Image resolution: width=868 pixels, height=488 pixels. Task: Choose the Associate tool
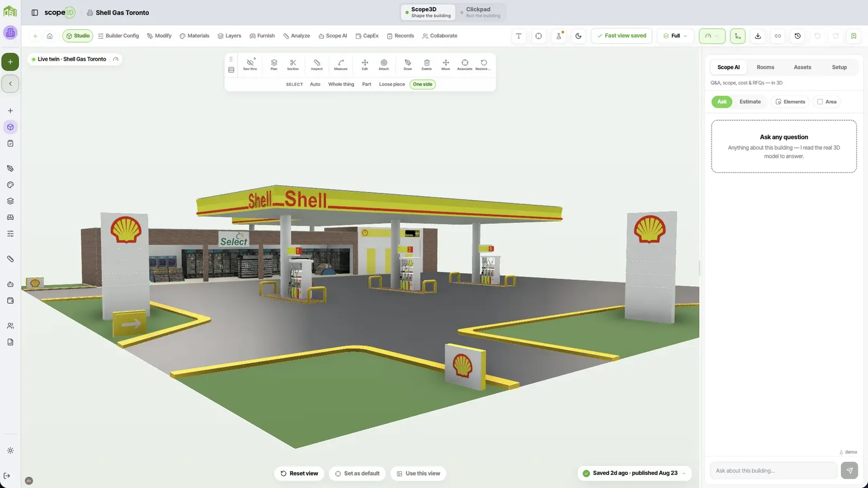pyautogui.click(x=465, y=65)
